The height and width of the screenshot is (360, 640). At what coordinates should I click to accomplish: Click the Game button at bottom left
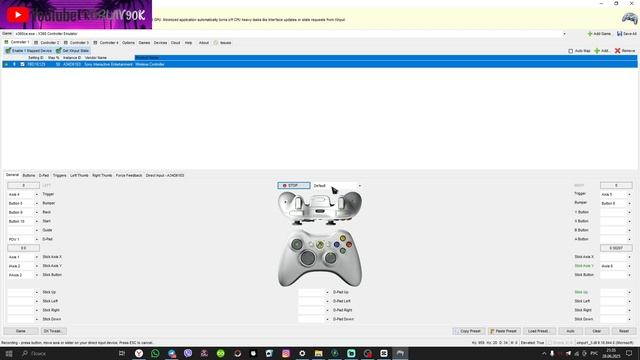tap(21, 331)
